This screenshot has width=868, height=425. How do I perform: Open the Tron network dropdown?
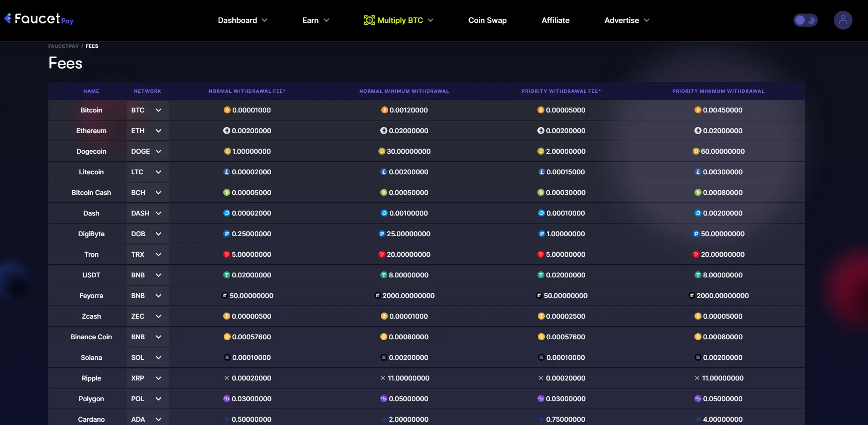pyautogui.click(x=147, y=254)
